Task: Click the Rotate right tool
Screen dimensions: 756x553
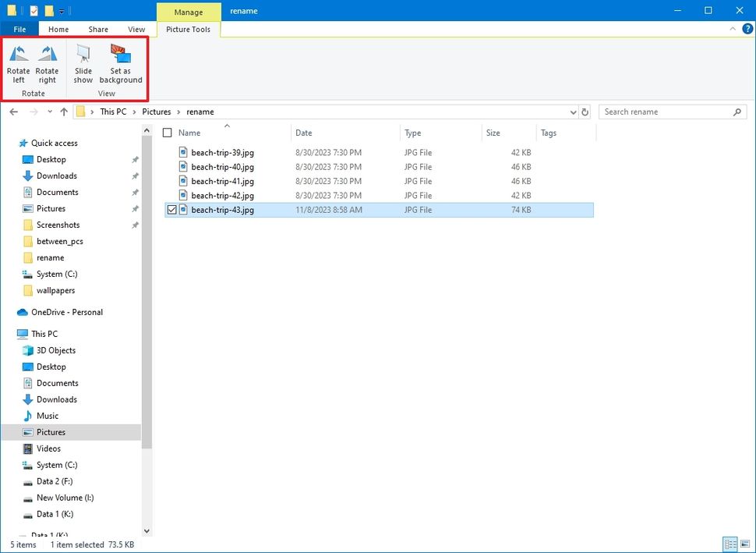Action: (x=47, y=66)
